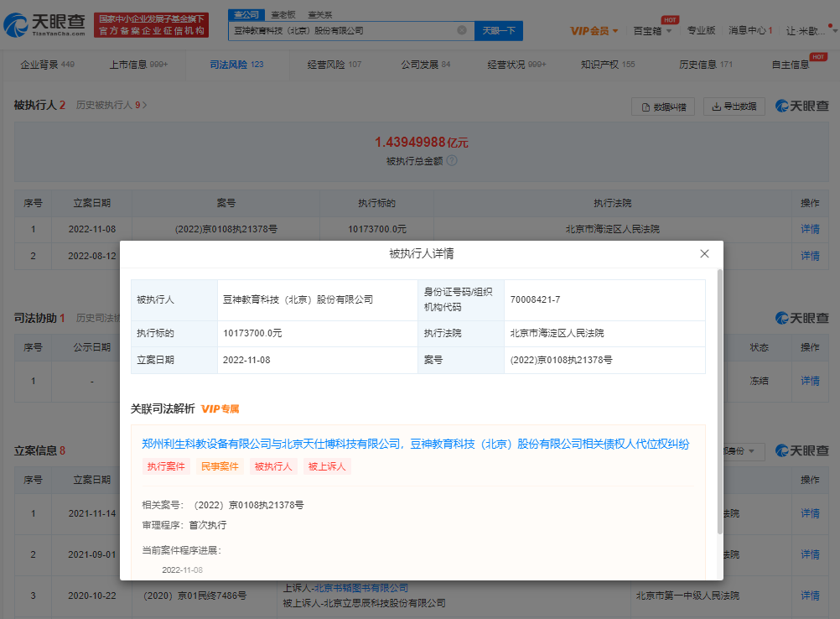Click the 北京市第一中级人民法院 cell
Viewport: 840px width, 619px height.
pyautogui.click(x=687, y=596)
